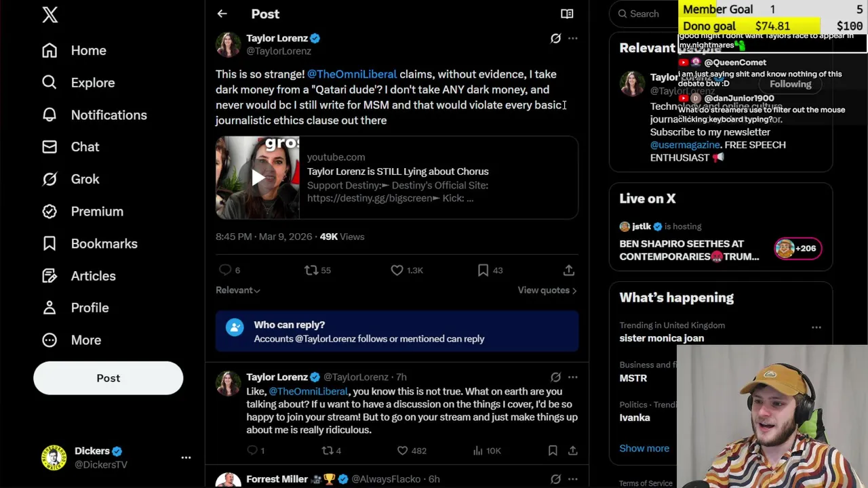Click the Profile sidebar icon

50,308
